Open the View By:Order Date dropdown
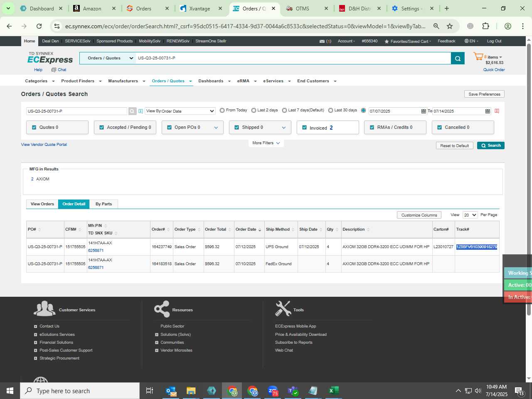 [x=180, y=111]
